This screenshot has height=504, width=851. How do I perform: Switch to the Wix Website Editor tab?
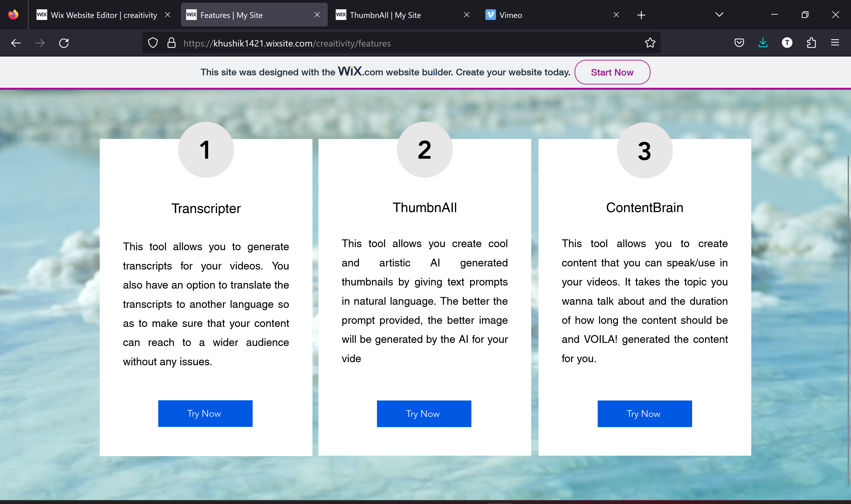coord(98,15)
